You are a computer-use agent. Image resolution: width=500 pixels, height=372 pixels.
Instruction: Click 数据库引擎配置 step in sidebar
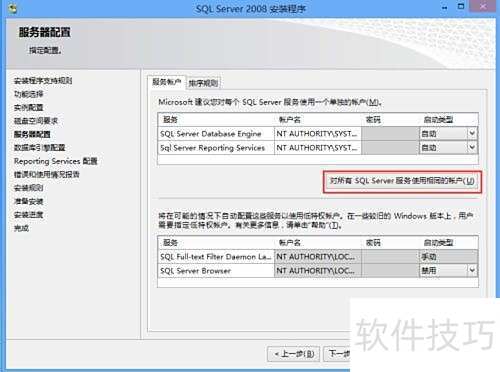[40, 148]
